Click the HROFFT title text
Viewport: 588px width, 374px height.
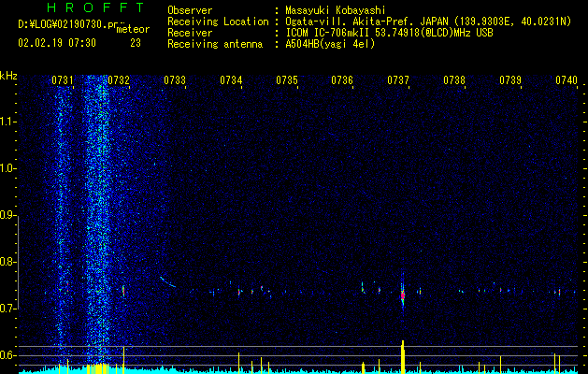click(x=95, y=7)
